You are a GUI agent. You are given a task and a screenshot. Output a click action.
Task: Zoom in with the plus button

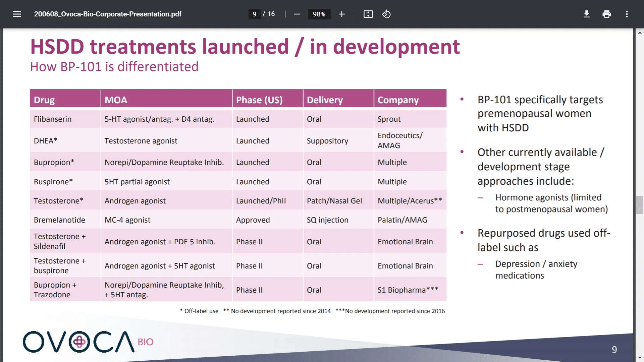pyautogui.click(x=341, y=14)
